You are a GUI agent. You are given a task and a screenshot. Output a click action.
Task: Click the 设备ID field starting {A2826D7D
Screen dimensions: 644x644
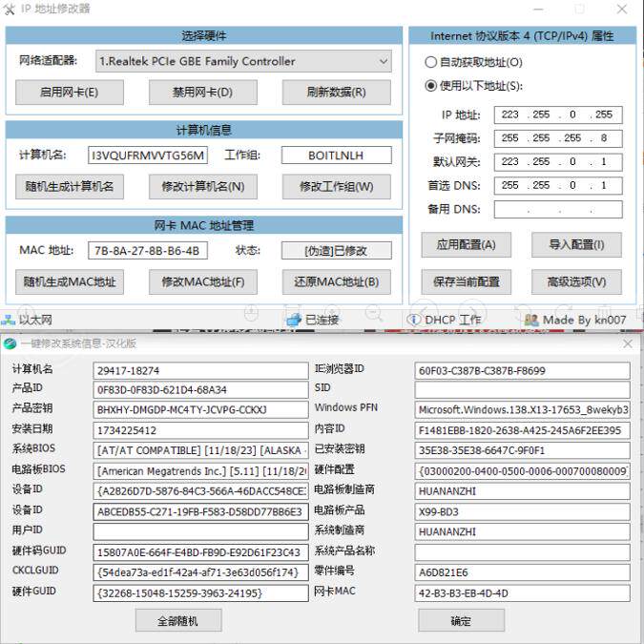click(x=200, y=490)
